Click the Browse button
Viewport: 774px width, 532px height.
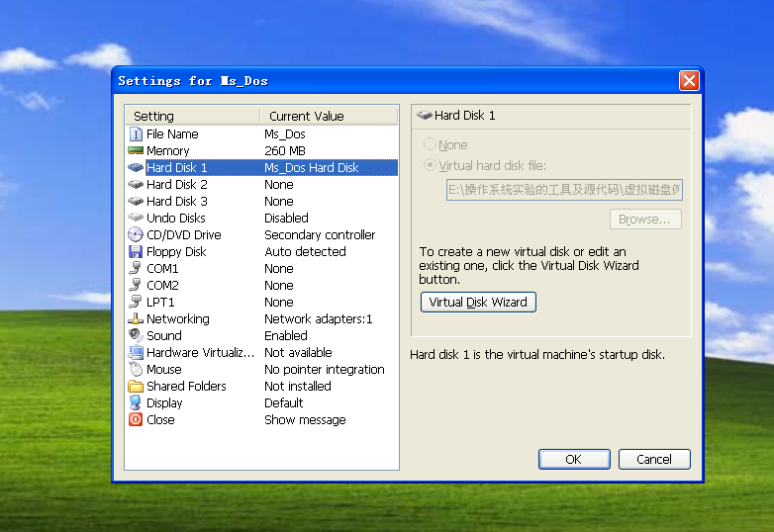pos(645,220)
